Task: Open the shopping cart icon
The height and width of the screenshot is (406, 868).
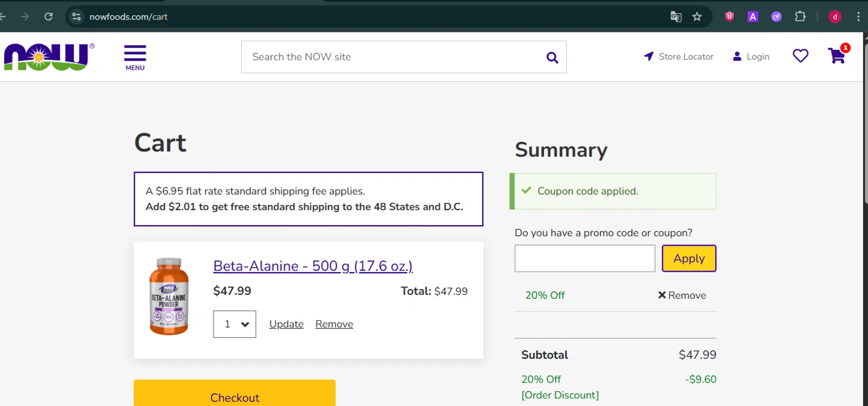Action: [x=838, y=54]
